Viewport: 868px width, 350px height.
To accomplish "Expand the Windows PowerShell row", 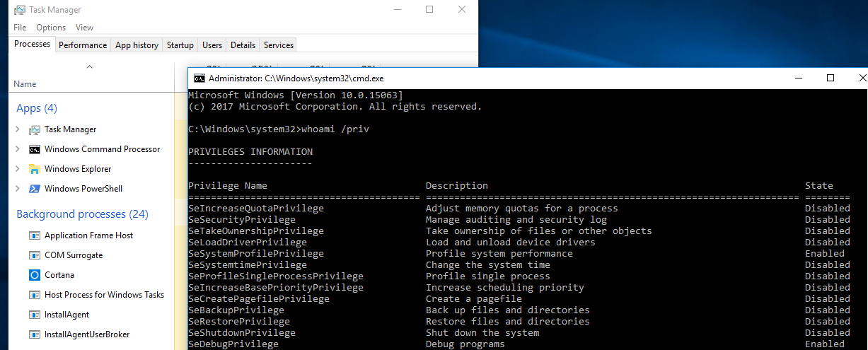I will click(x=17, y=189).
